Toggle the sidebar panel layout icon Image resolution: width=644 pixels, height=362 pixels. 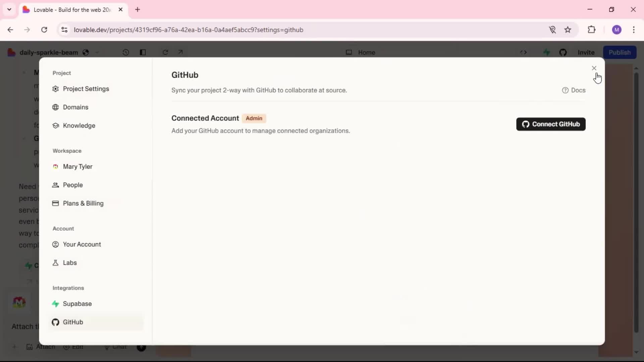(x=143, y=52)
